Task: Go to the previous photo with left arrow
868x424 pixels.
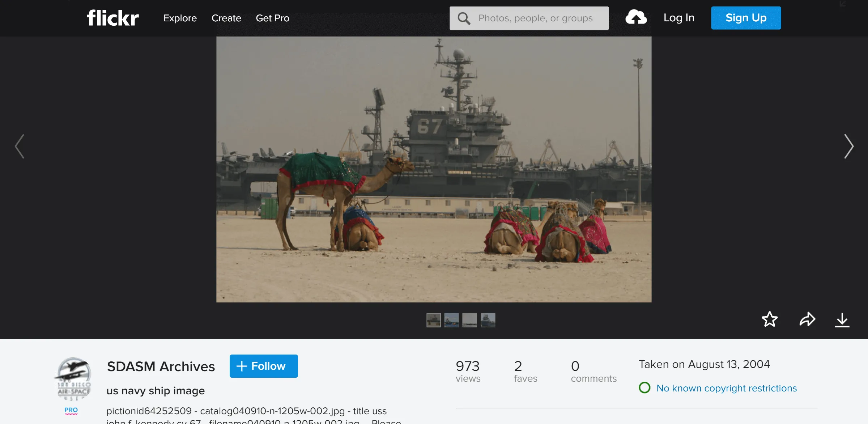Action: tap(20, 146)
